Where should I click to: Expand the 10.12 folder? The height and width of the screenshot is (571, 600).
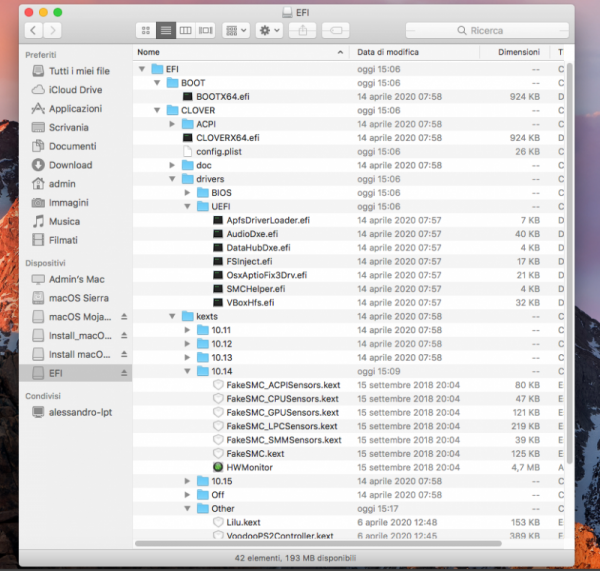point(187,344)
